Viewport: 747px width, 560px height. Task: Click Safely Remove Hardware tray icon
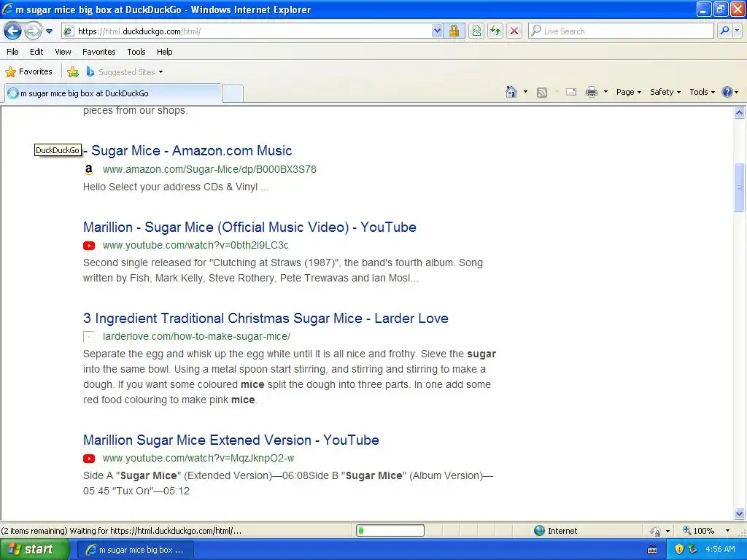coord(693,550)
